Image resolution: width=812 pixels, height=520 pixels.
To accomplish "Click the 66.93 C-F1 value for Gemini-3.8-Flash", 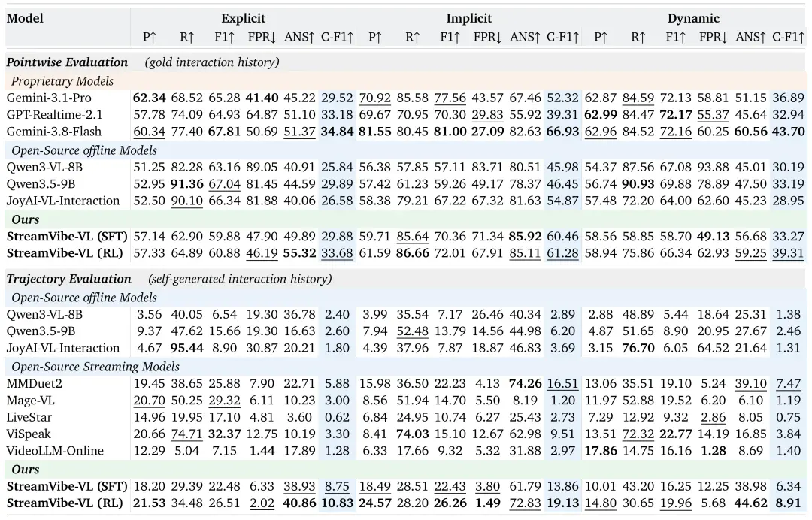I will pos(562,132).
